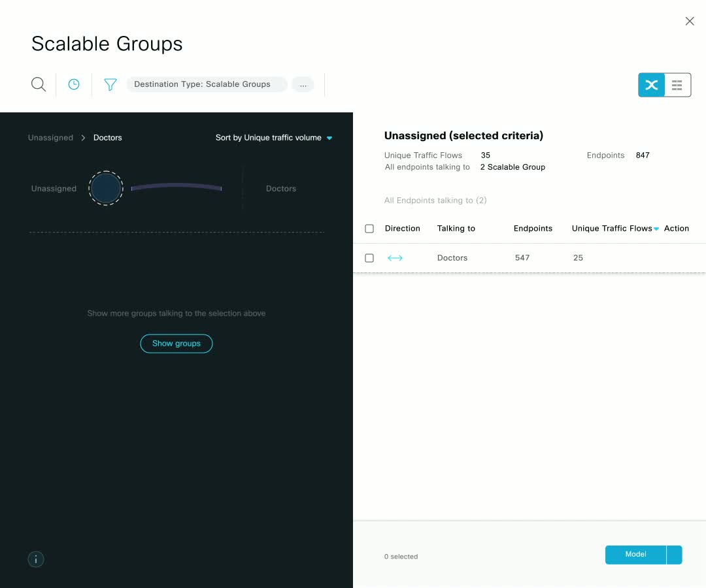Go to Unassigned in breadcrumb
The height and width of the screenshot is (588, 706).
click(50, 138)
